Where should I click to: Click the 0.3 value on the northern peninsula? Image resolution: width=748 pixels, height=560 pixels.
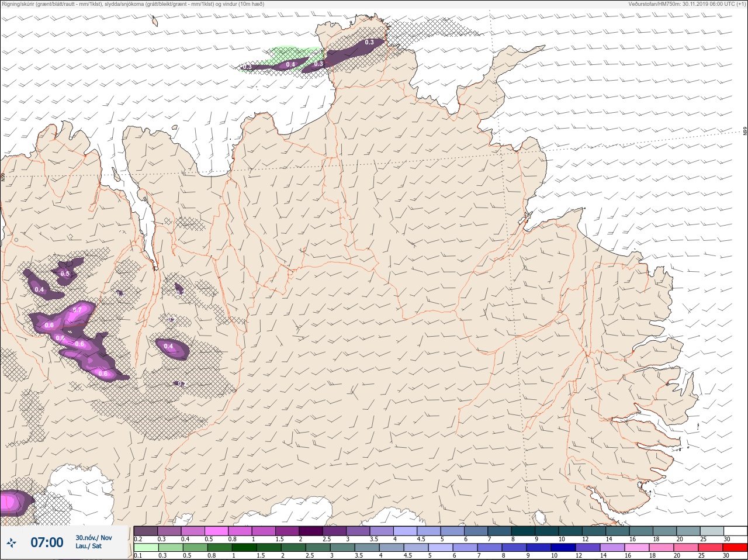369,42
